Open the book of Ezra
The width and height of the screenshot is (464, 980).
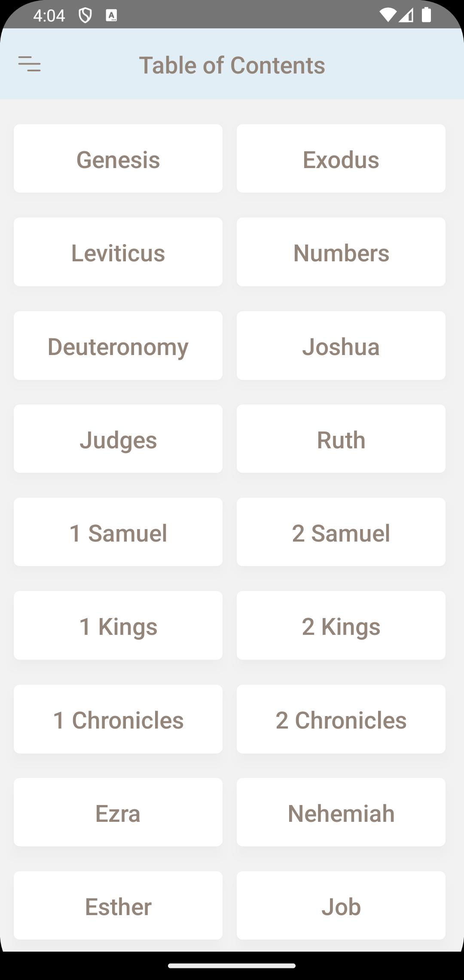(x=118, y=813)
